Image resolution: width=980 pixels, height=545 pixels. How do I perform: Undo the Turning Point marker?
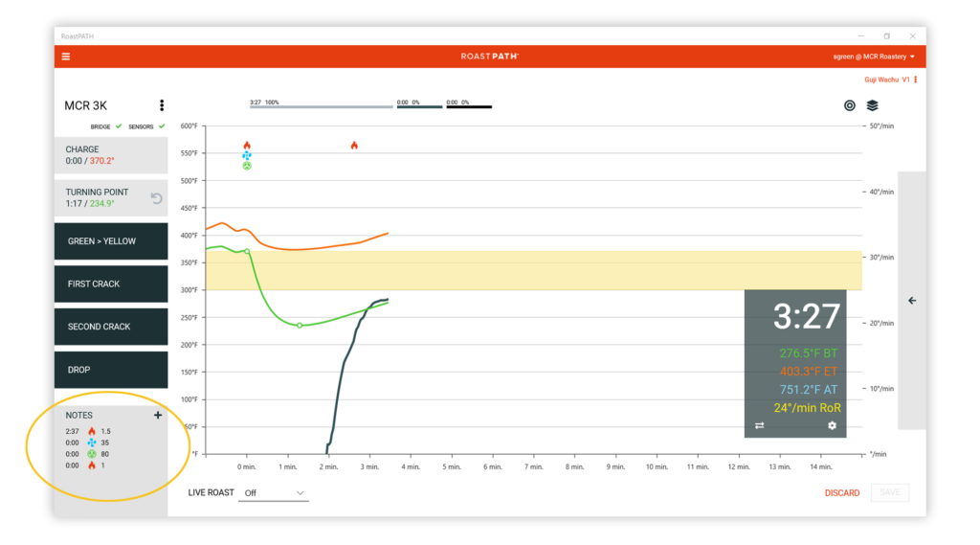click(x=156, y=198)
